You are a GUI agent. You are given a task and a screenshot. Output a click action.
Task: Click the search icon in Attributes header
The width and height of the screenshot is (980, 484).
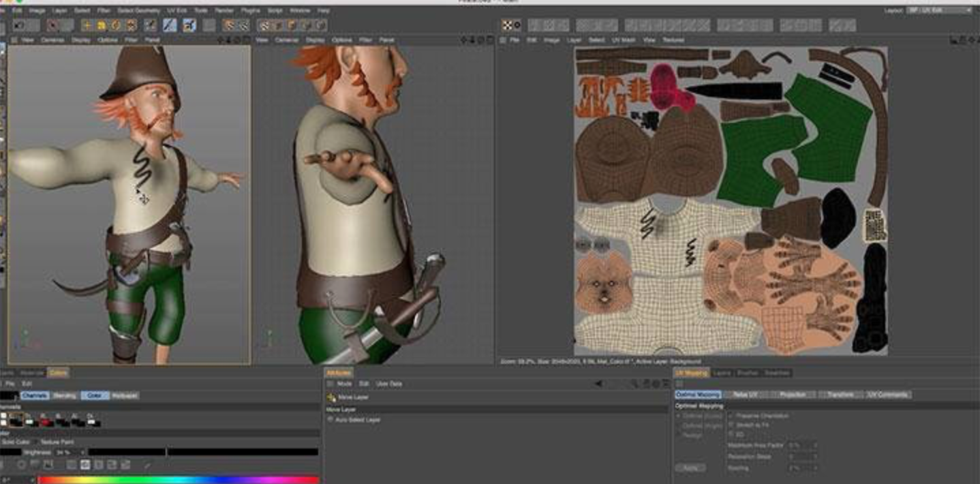tap(634, 384)
